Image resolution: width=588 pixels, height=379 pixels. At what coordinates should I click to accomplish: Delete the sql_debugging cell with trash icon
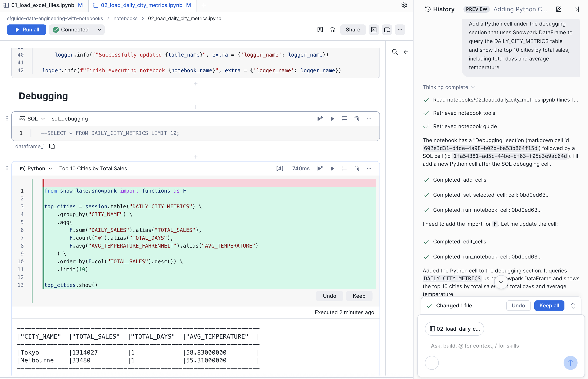(357, 119)
